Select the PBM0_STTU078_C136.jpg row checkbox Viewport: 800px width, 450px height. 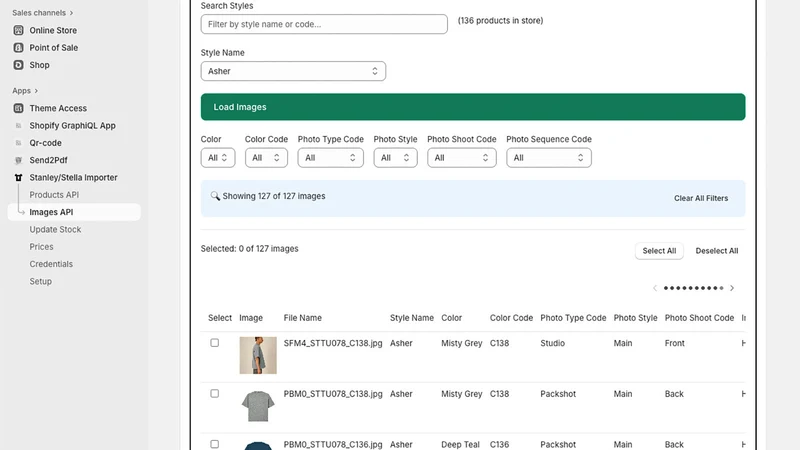(x=215, y=444)
